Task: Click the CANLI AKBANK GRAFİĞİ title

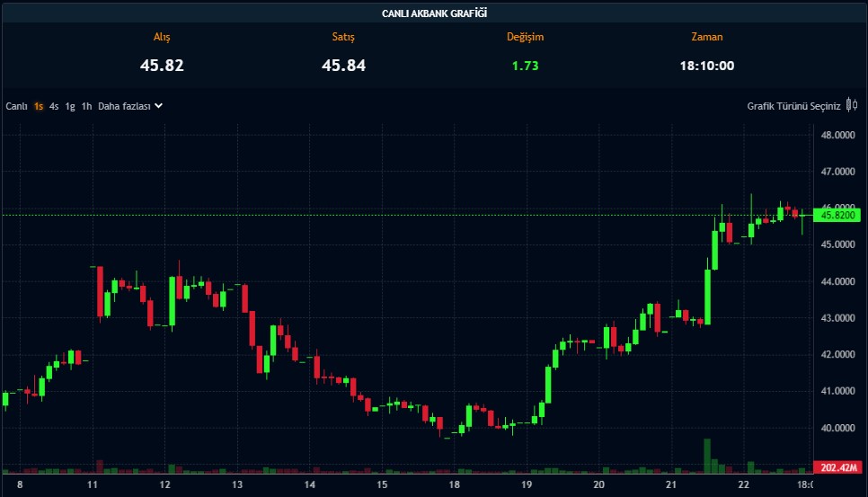Action: (x=434, y=13)
